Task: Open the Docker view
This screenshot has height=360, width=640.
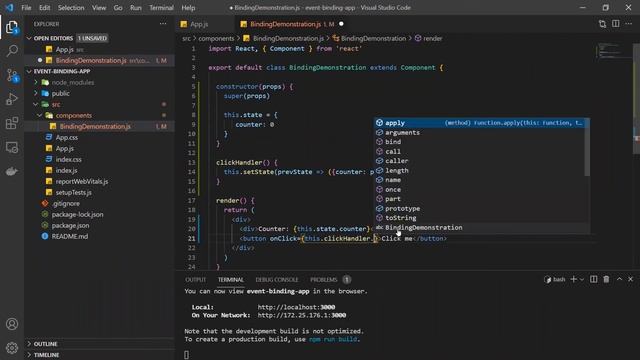Action: click(x=12, y=171)
